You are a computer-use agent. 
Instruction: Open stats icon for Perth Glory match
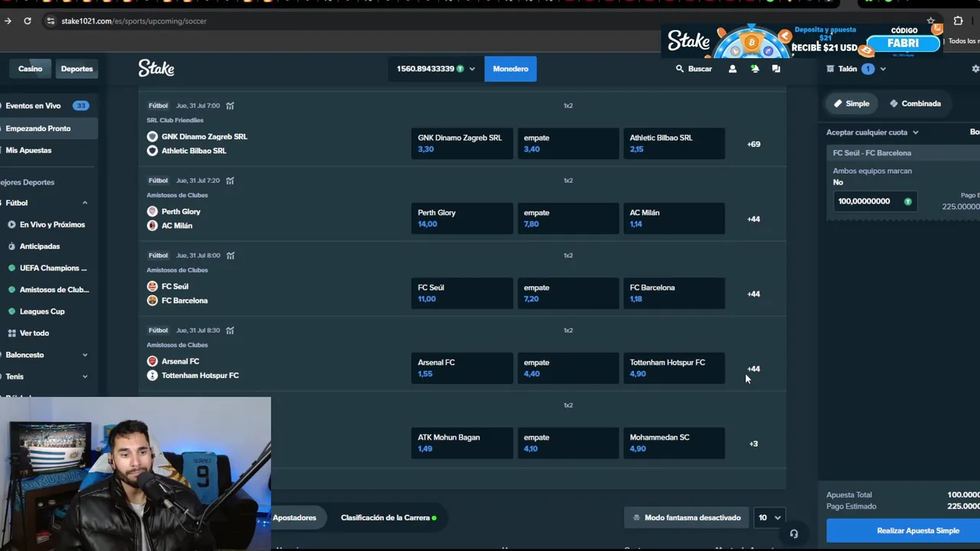point(230,181)
